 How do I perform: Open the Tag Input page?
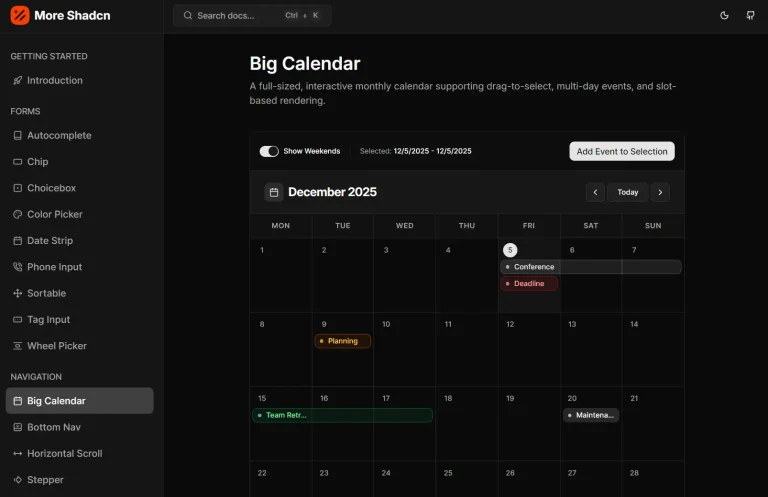80,320
